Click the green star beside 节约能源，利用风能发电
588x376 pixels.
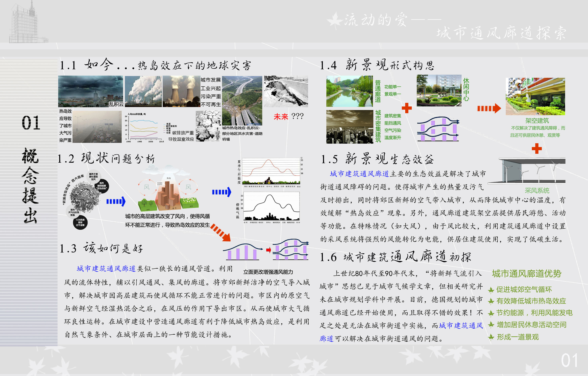[491, 313]
